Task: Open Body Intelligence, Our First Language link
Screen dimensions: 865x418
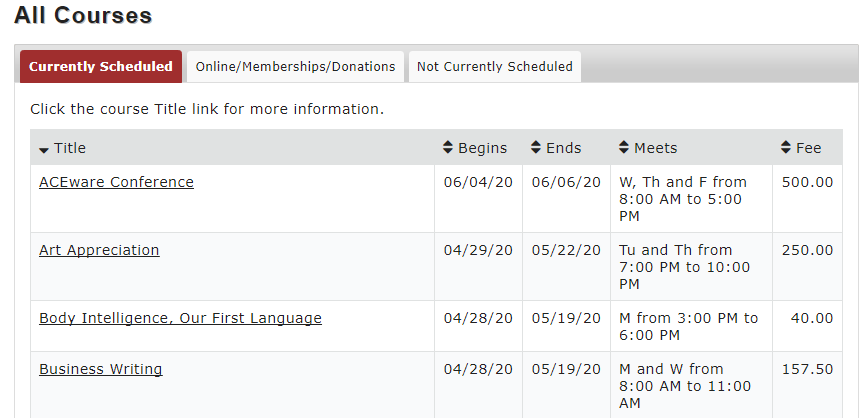Action: pyautogui.click(x=180, y=318)
